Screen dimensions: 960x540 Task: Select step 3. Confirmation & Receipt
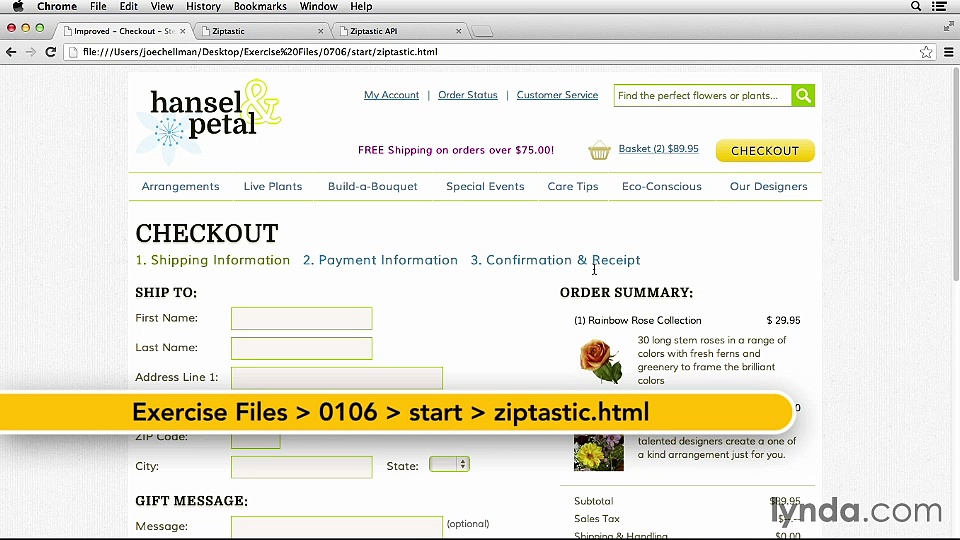(x=555, y=260)
